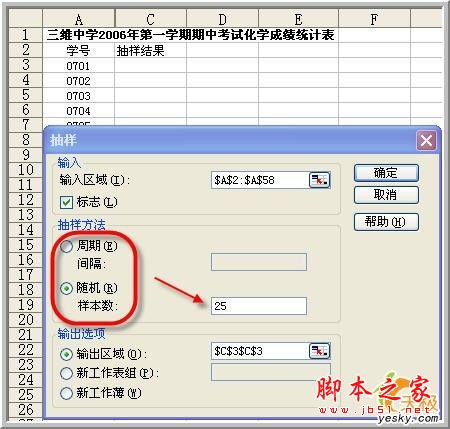This screenshot has width=450, height=429.
Task: Select row 5 header
Action: pyautogui.click(x=25, y=95)
